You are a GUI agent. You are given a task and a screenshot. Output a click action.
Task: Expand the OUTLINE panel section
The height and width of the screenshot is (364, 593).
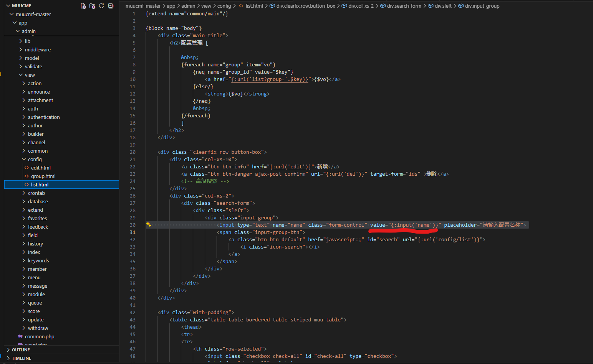coord(21,350)
